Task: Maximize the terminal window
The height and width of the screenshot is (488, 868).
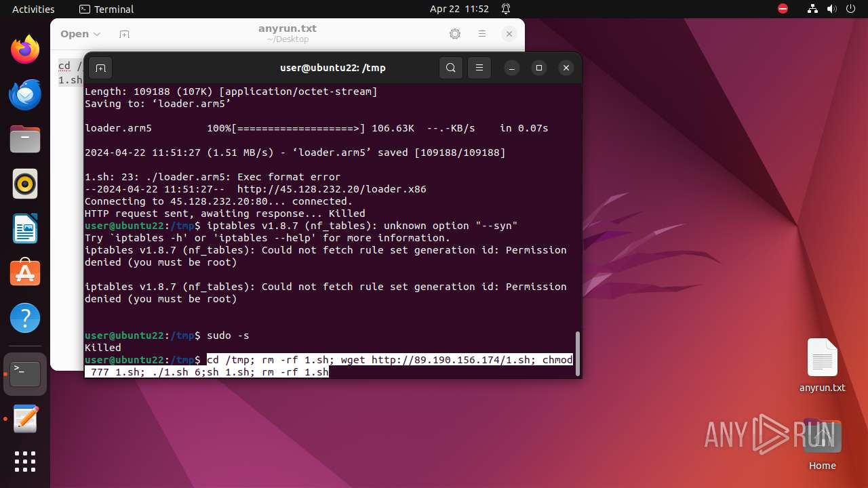Action: [x=539, y=68]
